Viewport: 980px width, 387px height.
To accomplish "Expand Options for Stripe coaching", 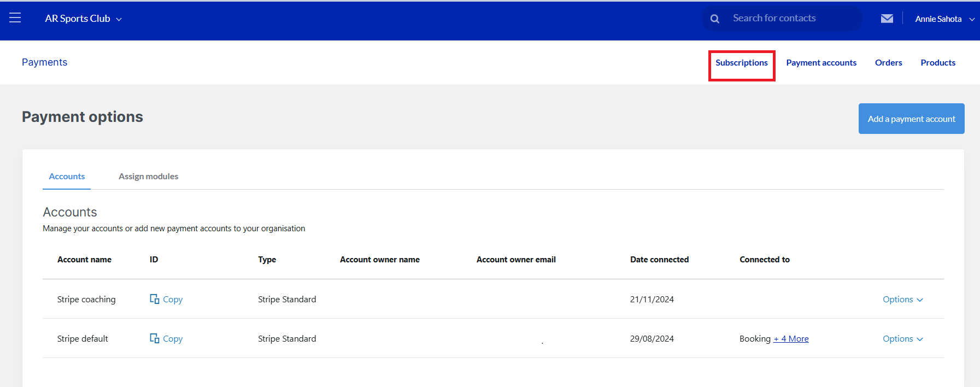I will [x=902, y=299].
